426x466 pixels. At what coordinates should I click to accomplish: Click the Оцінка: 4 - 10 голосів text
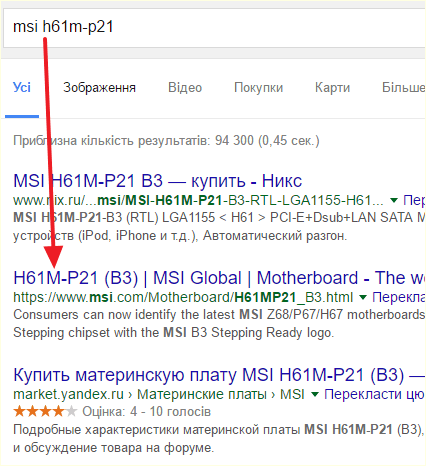147,412
